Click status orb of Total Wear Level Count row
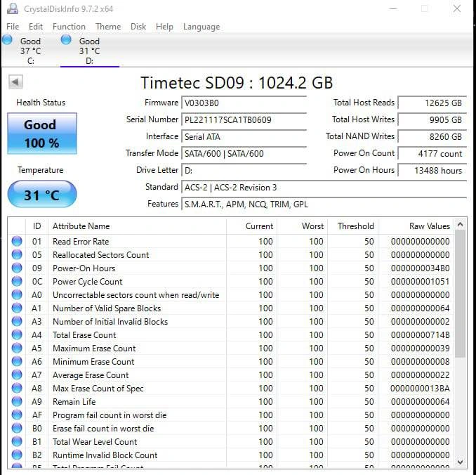 tap(17, 442)
